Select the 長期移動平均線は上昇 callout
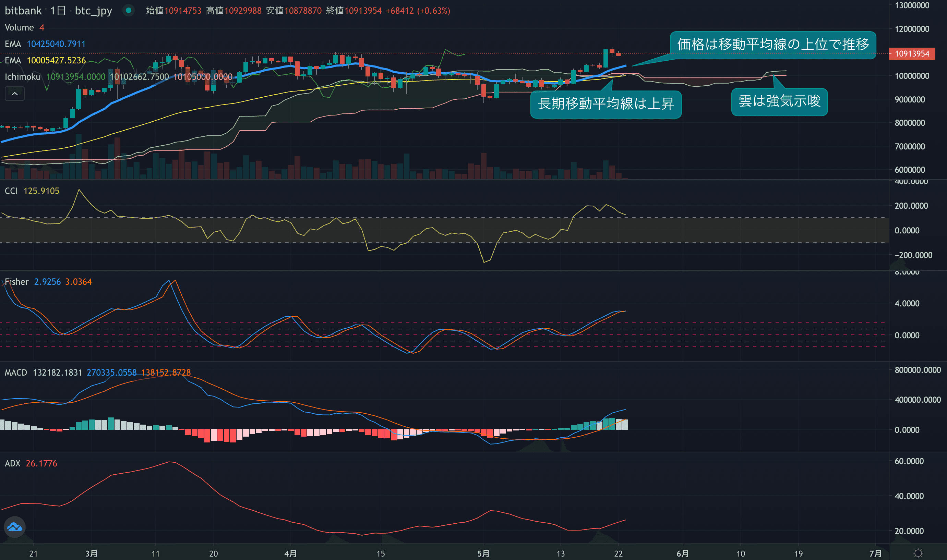The height and width of the screenshot is (560, 947). (606, 104)
